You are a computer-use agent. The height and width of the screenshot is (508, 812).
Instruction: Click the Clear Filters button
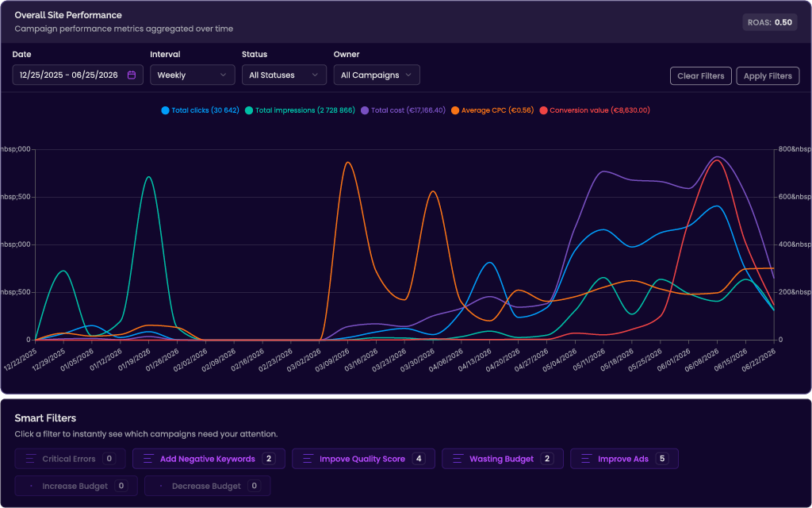(x=701, y=75)
